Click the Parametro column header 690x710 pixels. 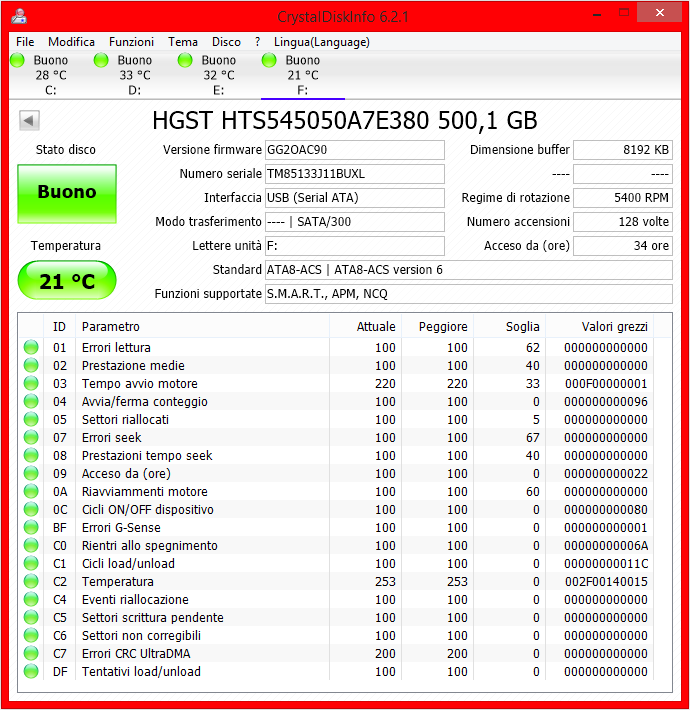point(202,326)
